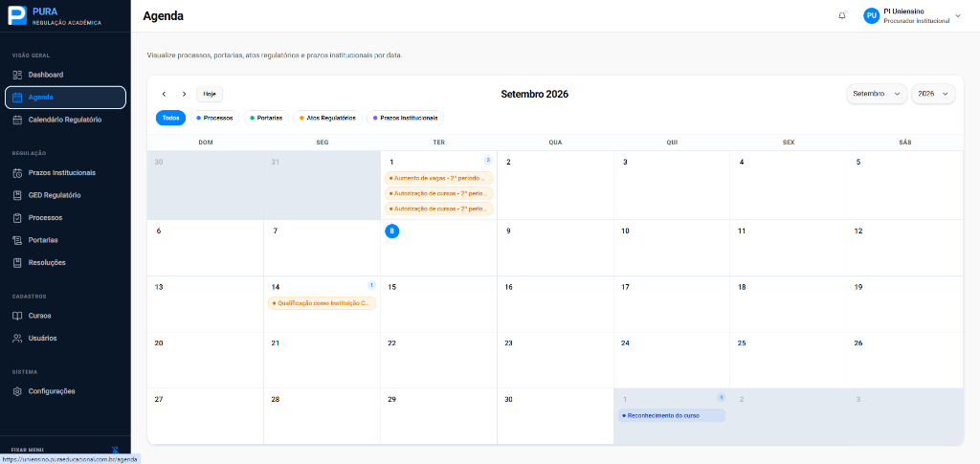Click the PU user avatar
The height and width of the screenshot is (464, 980).
871,15
